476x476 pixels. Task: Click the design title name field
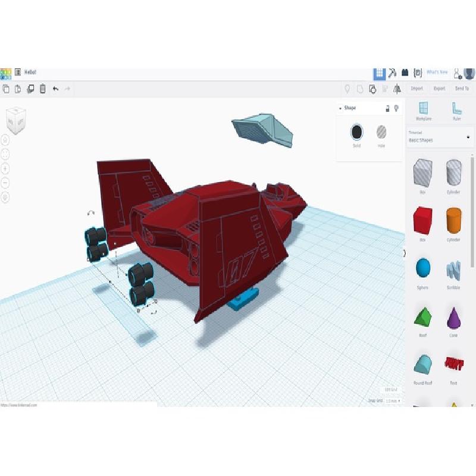[x=30, y=72]
